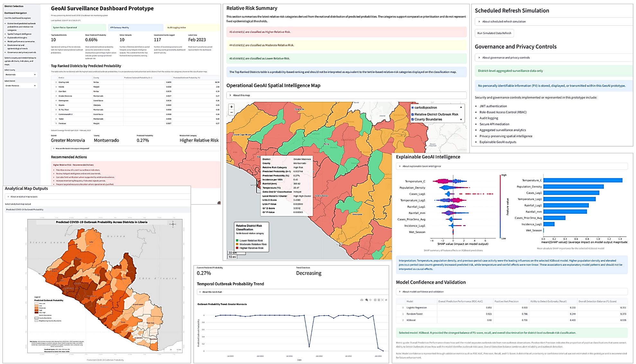Select the zoom magnifier tool on trend chart
The image size is (636, 364).
pyautogui.click(x=367, y=300)
